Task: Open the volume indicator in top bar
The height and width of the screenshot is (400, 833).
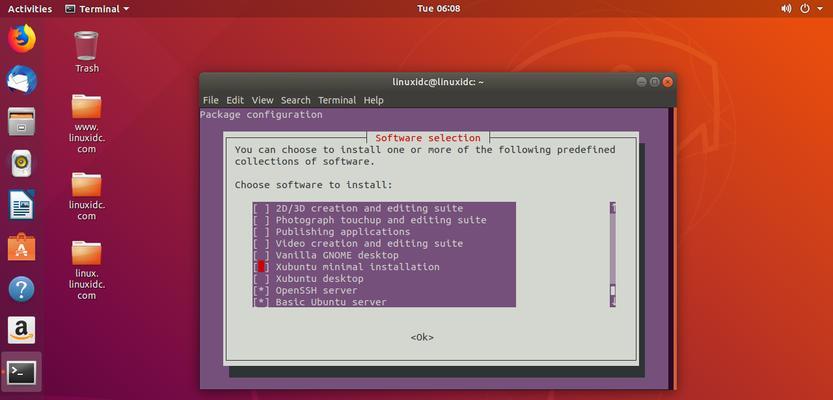Action: pos(786,8)
